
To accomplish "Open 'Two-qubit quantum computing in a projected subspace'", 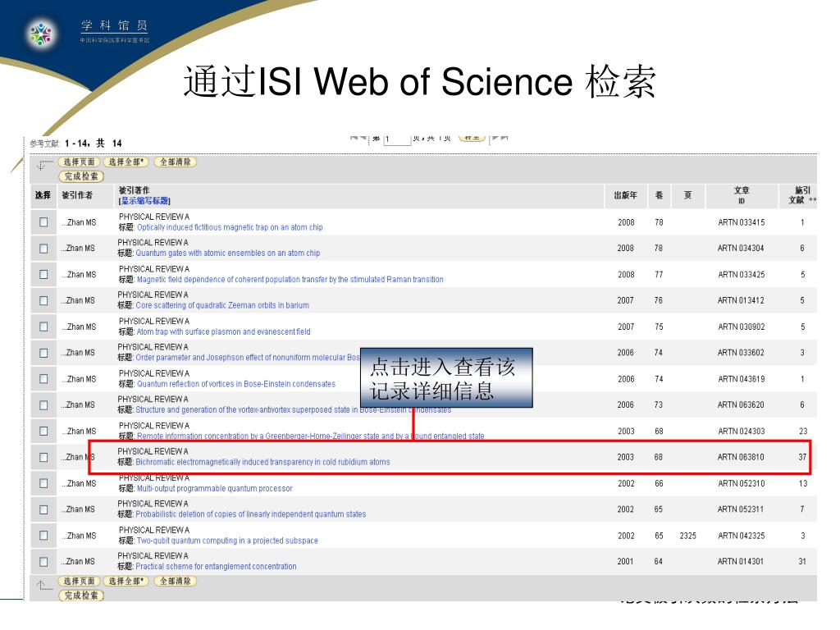I will [x=227, y=541].
